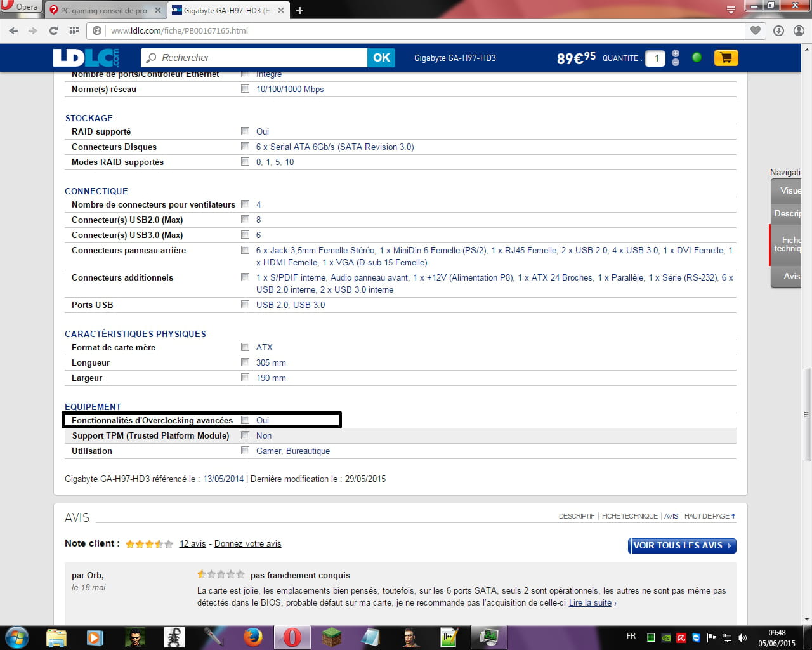Tick the Utilisation checkbox
The image size is (812, 650).
245,451
